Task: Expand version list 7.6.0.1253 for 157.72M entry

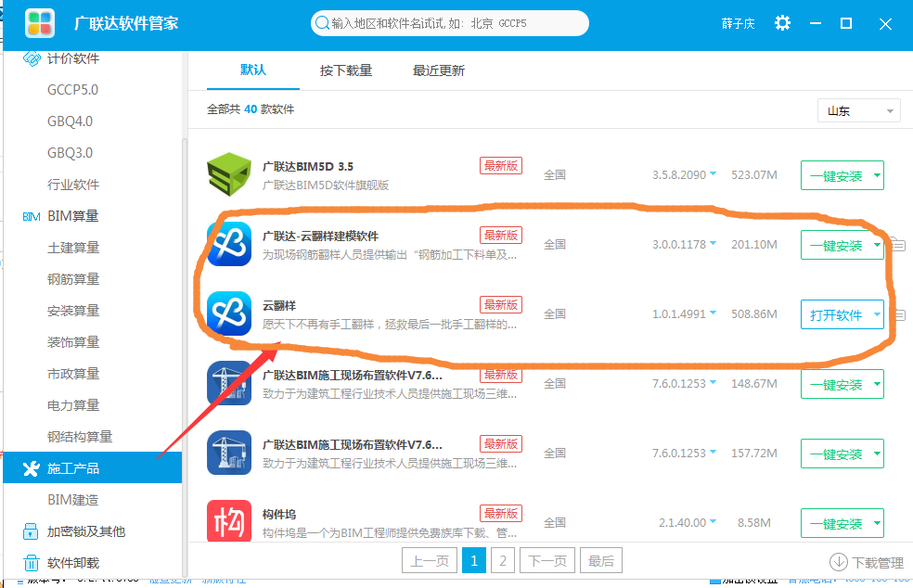Action: click(x=714, y=453)
